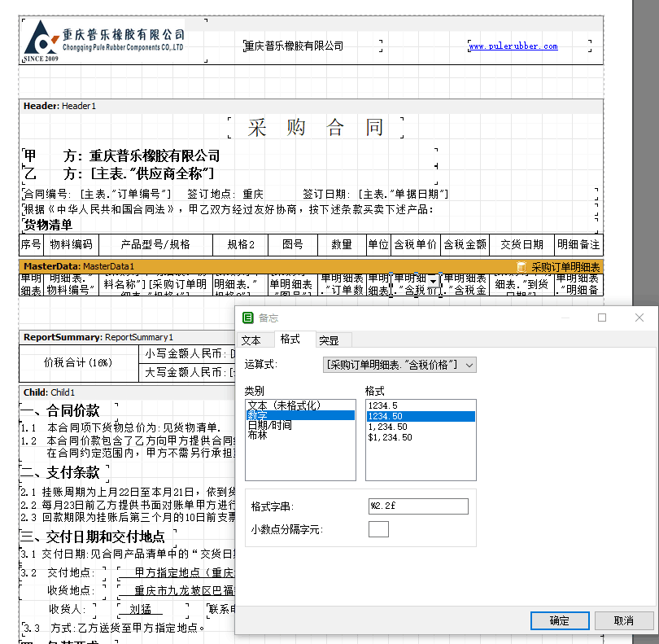Pick the 1234.50 format
The width and height of the screenshot is (659, 644).
coord(421,416)
